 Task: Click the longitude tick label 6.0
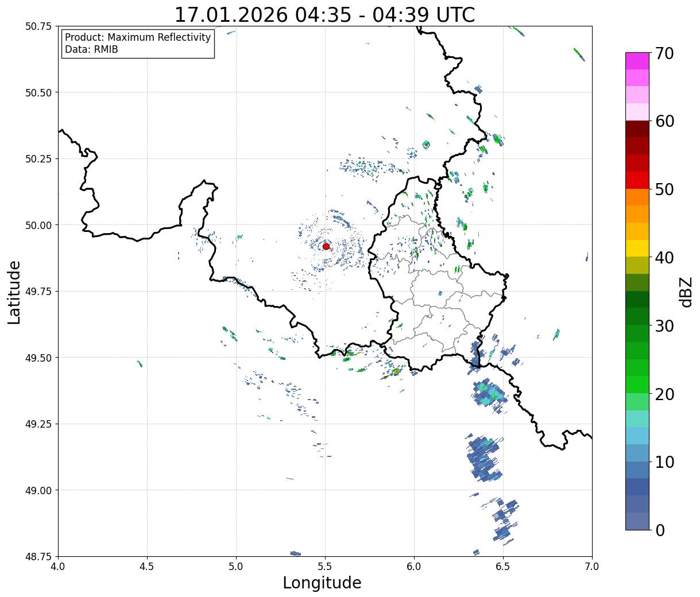pyautogui.click(x=414, y=566)
